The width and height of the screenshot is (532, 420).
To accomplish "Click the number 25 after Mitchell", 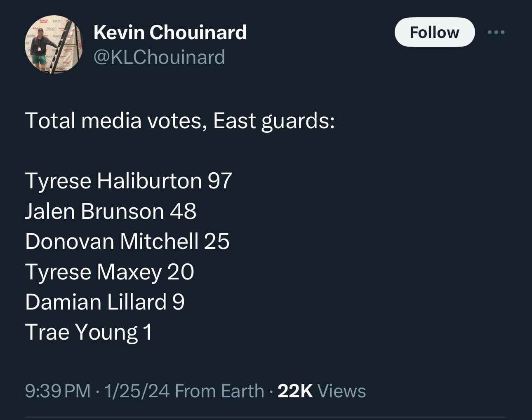I will (x=217, y=242).
